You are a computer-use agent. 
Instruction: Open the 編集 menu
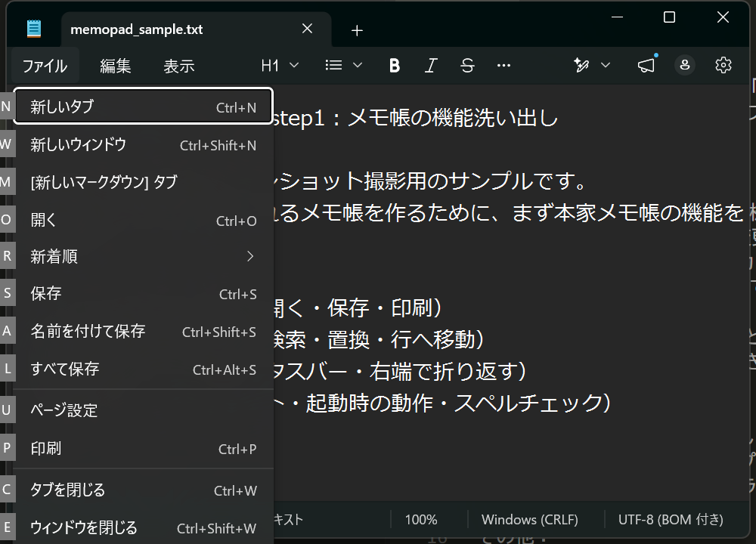(115, 66)
